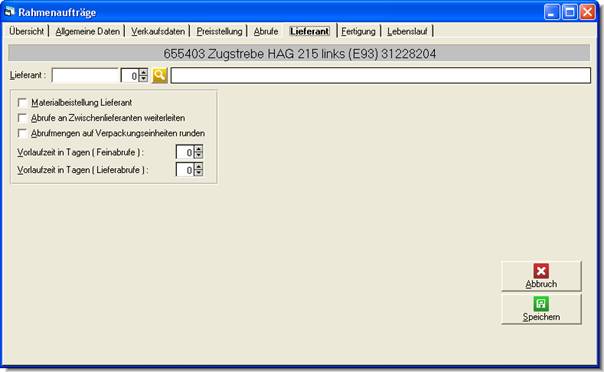The height and width of the screenshot is (372, 604).
Task: Click the yellow supplier search magnifier icon
Action: point(159,75)
